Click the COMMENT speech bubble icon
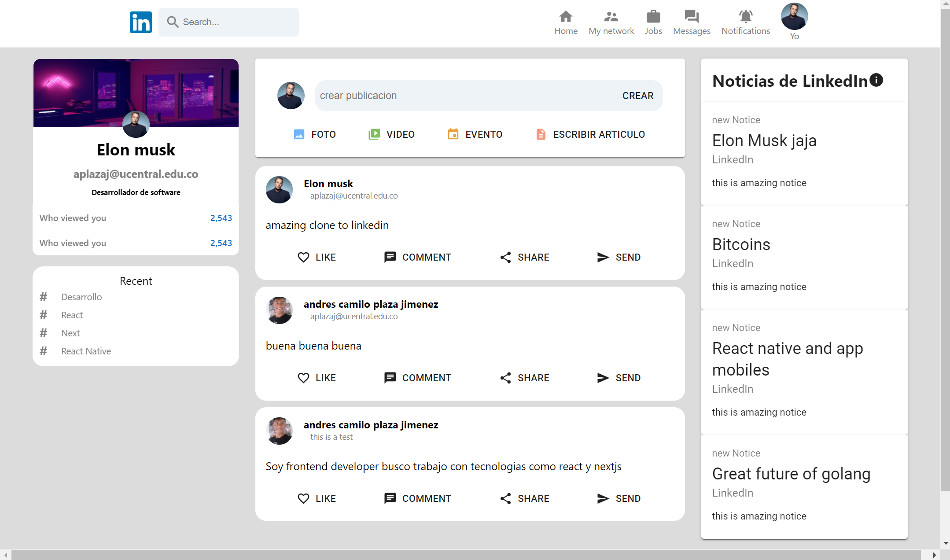Screen dimensions: 950x560 (x=389, y=257)
